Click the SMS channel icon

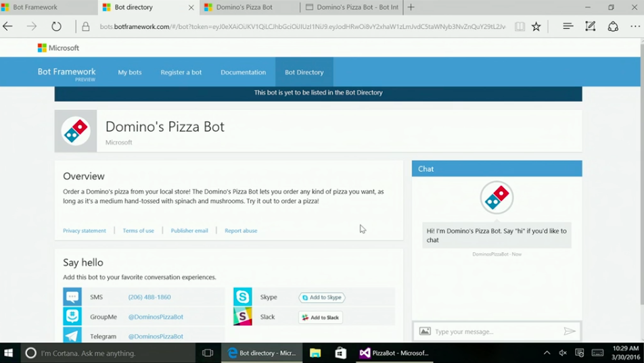(72, 297)
